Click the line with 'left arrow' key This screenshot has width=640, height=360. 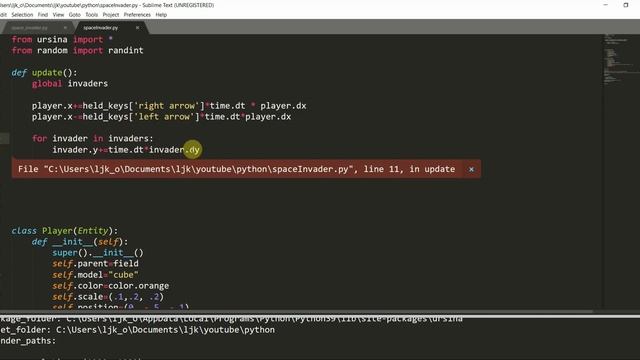click(x=162, y=117)
